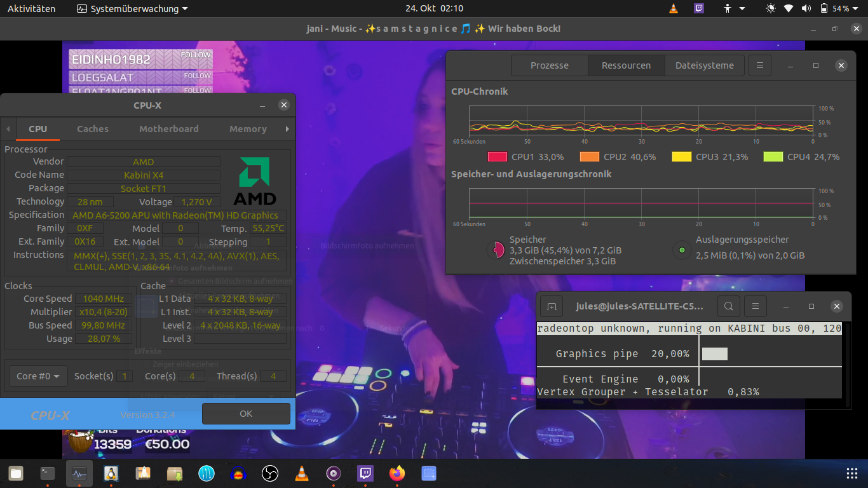Open search in the terminal titlebar
The height and width of the screenshot is (488, 868).
(728, 306)
